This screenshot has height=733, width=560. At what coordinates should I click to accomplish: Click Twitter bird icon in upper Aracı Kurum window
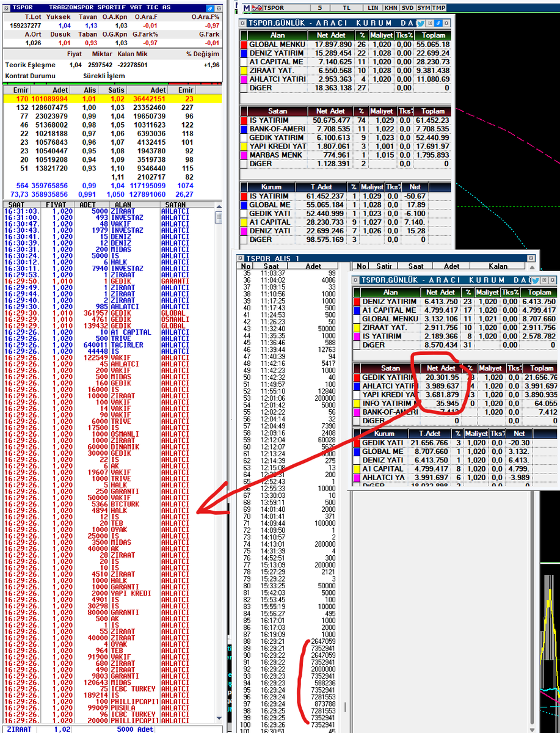421,23
